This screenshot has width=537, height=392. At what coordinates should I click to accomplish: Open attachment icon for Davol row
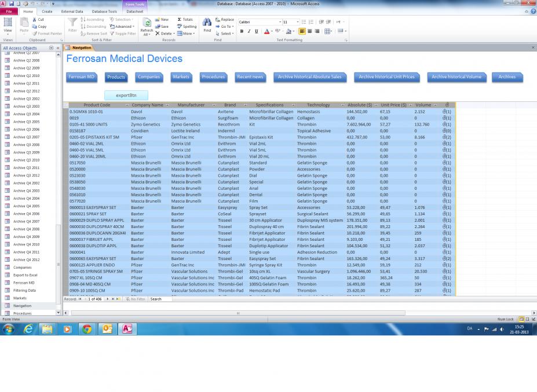tap(447, 112)
